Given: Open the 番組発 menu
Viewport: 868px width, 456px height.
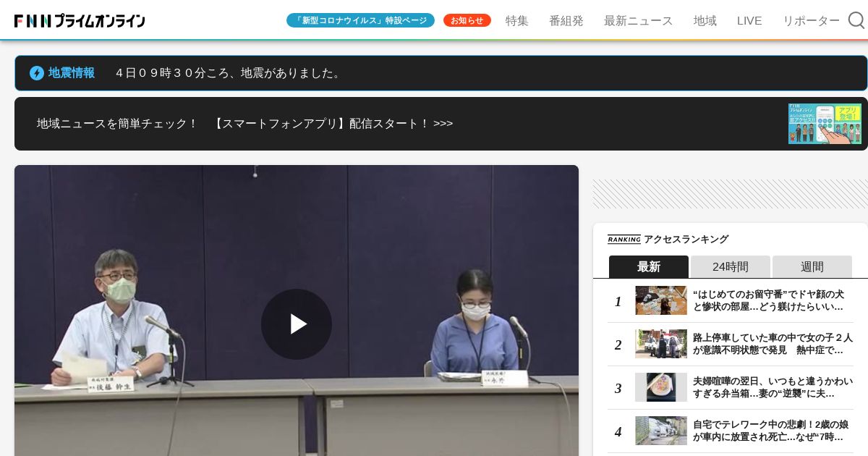Looking at the screenshot, I should (566, 21).
